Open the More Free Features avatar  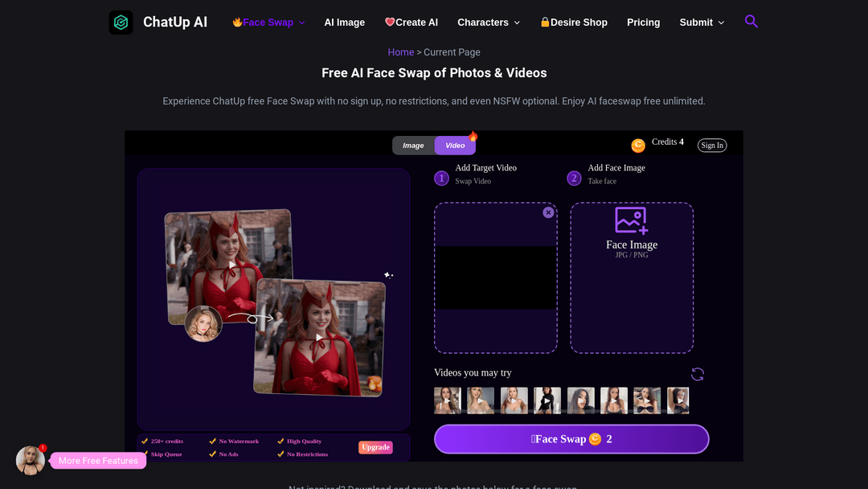tap(31, 460)
